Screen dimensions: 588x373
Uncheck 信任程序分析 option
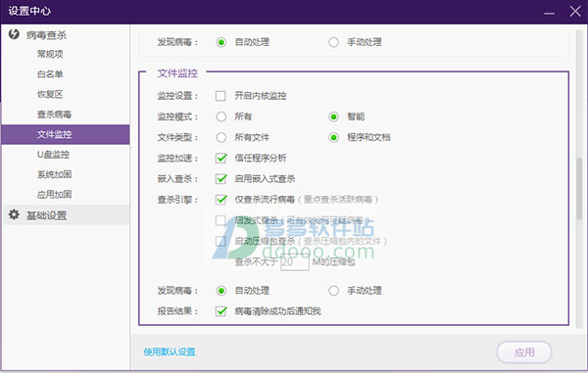220,158
